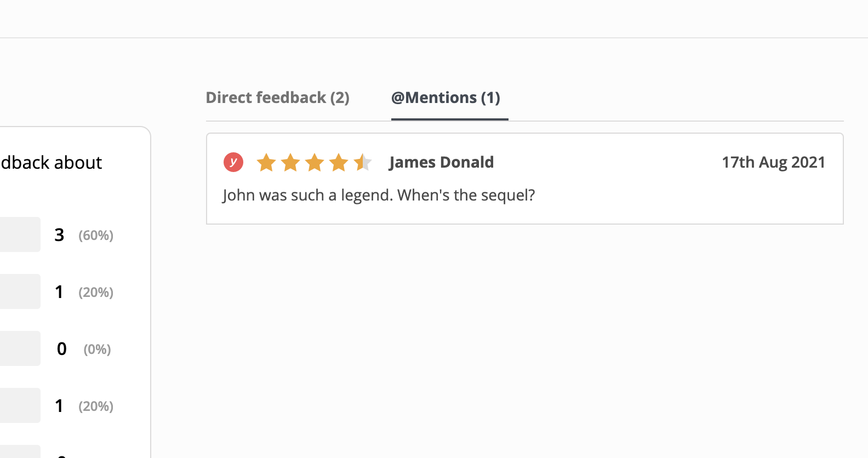The image size is (868, 458).
Task: Click the third star in the rating
Action: pyautogui.click(x=315, y=162)
